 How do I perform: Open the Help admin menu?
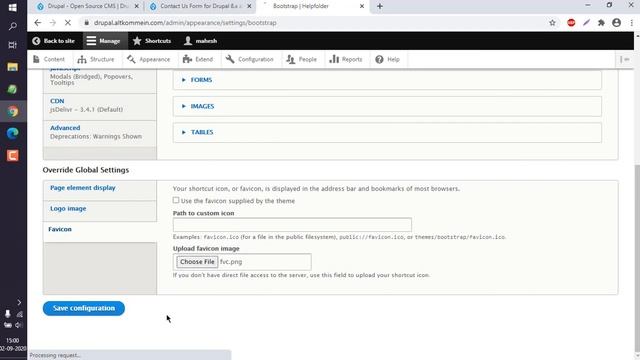pyautogui.click(x=388, y=60)
